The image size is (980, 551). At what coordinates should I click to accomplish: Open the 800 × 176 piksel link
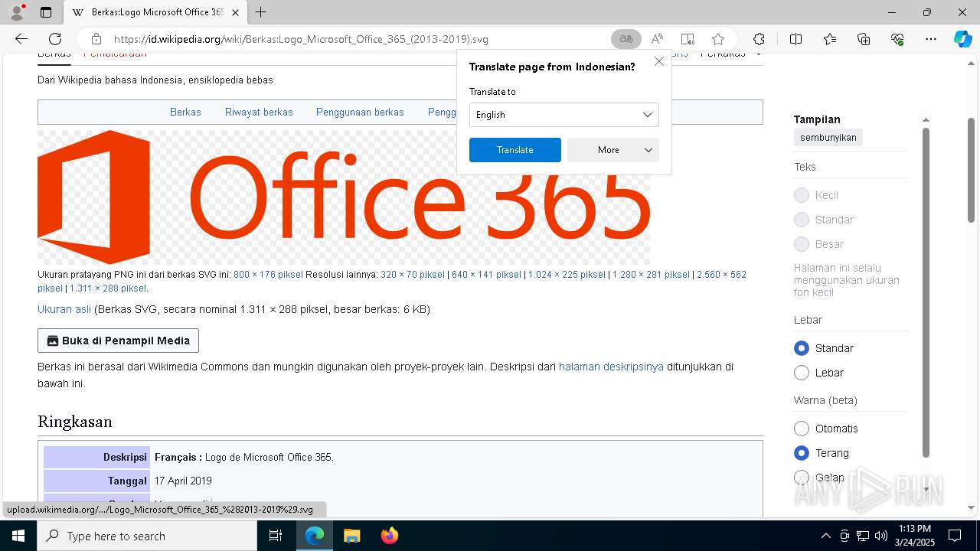(x=268, y=274)
